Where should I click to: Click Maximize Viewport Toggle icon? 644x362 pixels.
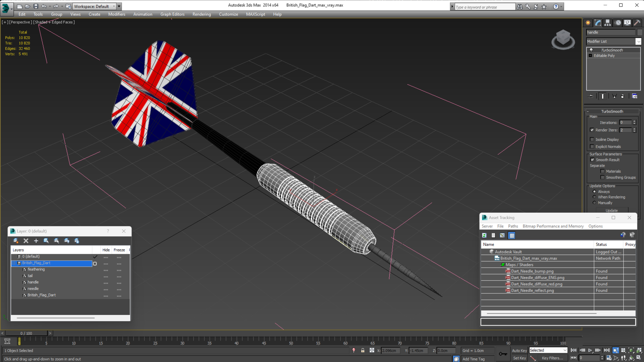pos(639,358)
